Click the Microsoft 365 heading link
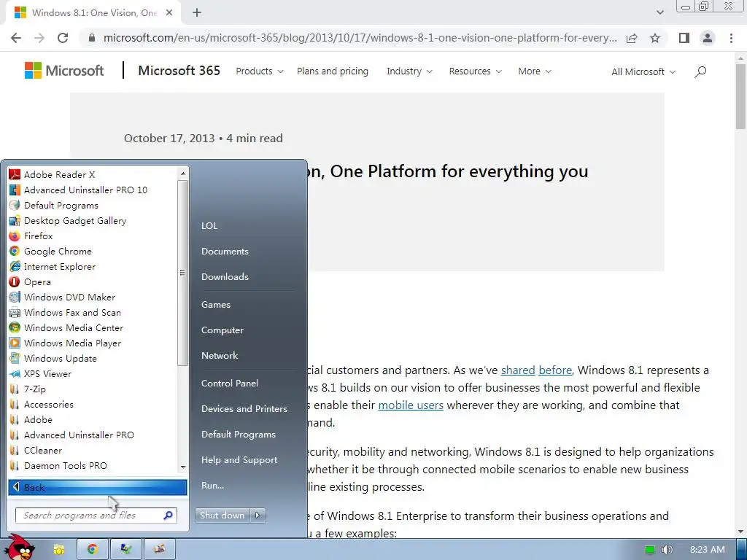 pyautogui.click(x=179, y=71)
